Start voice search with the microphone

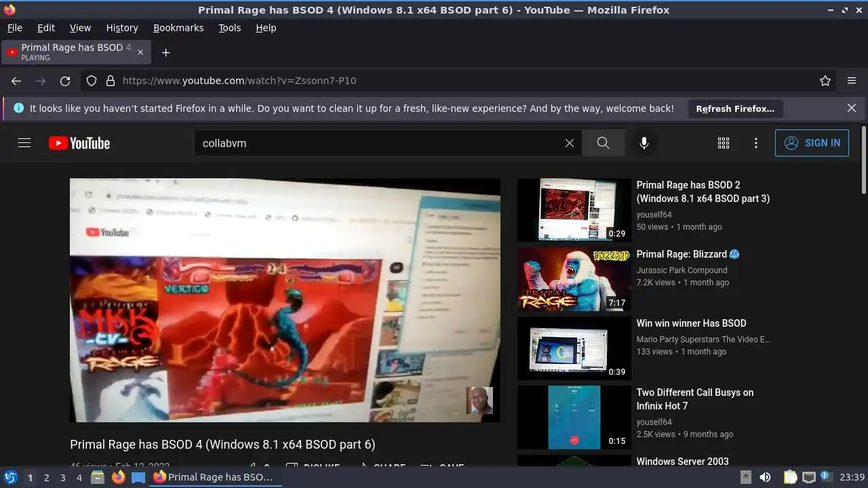click(644, 143)
